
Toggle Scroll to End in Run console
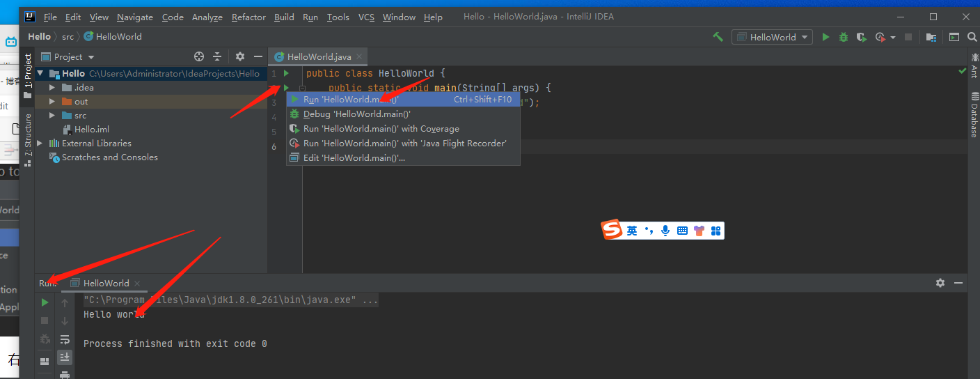pos(65,357)
